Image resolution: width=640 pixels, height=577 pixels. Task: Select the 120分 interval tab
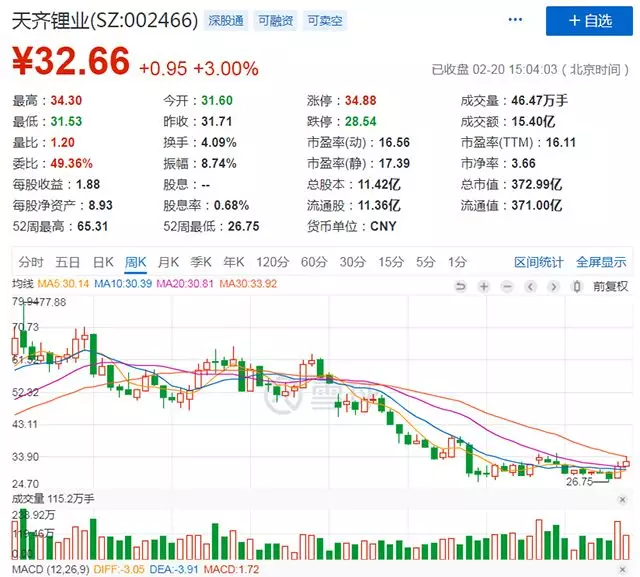(272, 262)
